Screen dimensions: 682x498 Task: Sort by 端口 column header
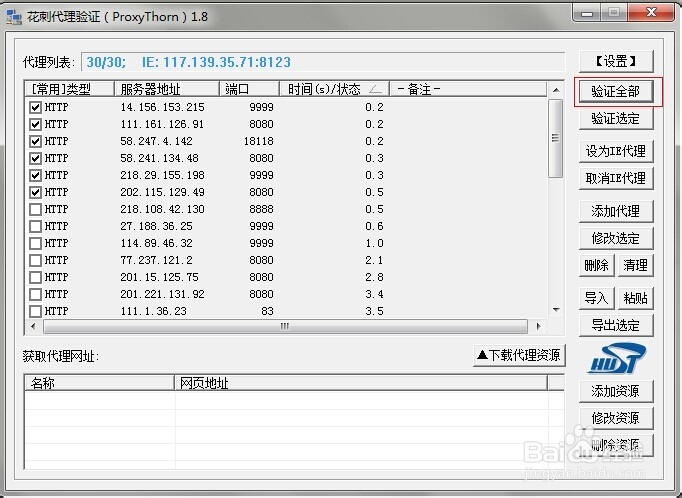[249, 89]
